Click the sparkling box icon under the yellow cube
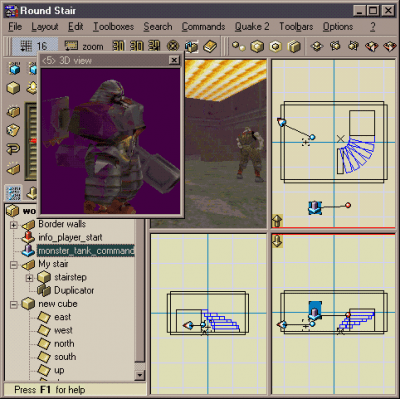 point(13,111)
